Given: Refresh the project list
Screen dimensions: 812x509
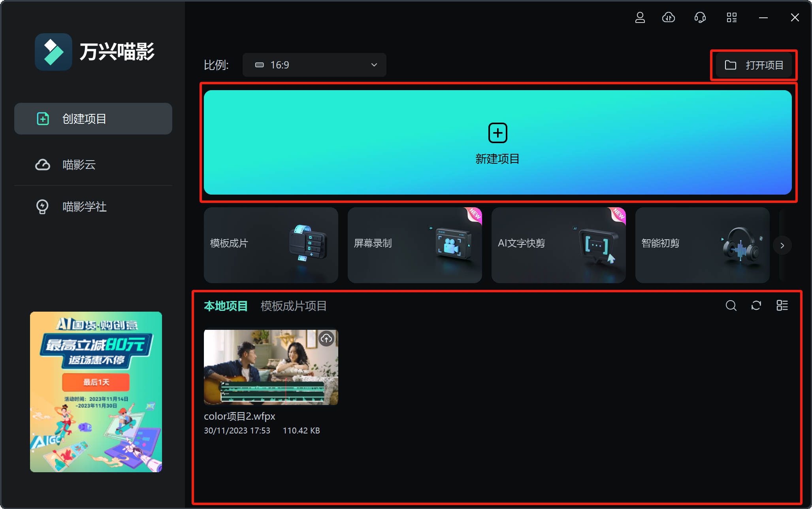Looking at the screenshot, I should (x=756, y=306).
